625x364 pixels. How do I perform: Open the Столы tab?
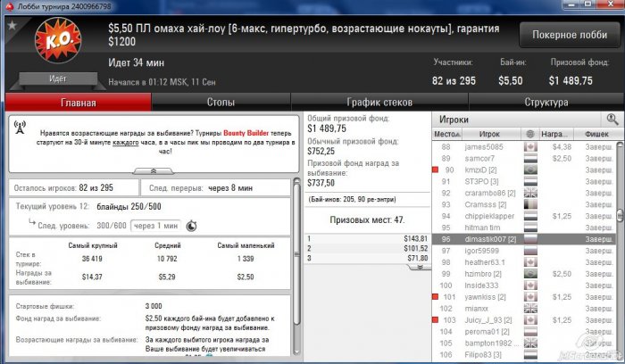point(221,103)
